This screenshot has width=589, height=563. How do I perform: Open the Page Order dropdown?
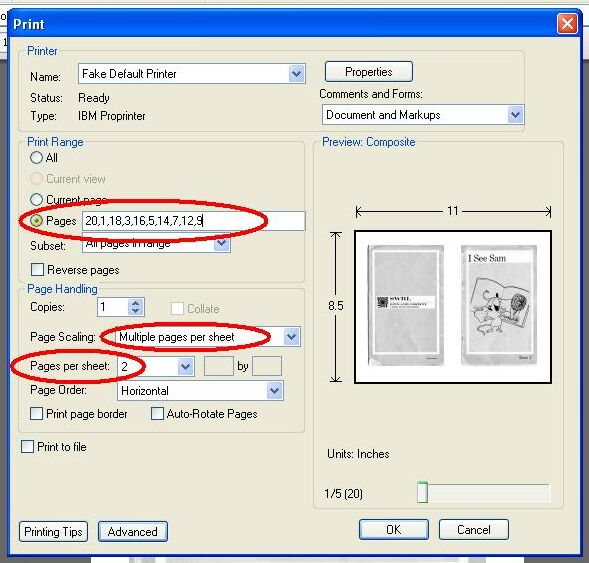click(x=275, y=391)
